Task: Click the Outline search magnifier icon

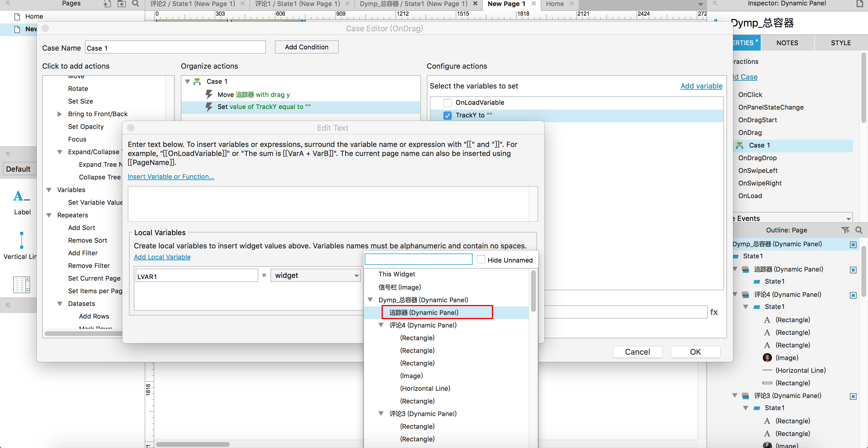Action: point(859,230)
